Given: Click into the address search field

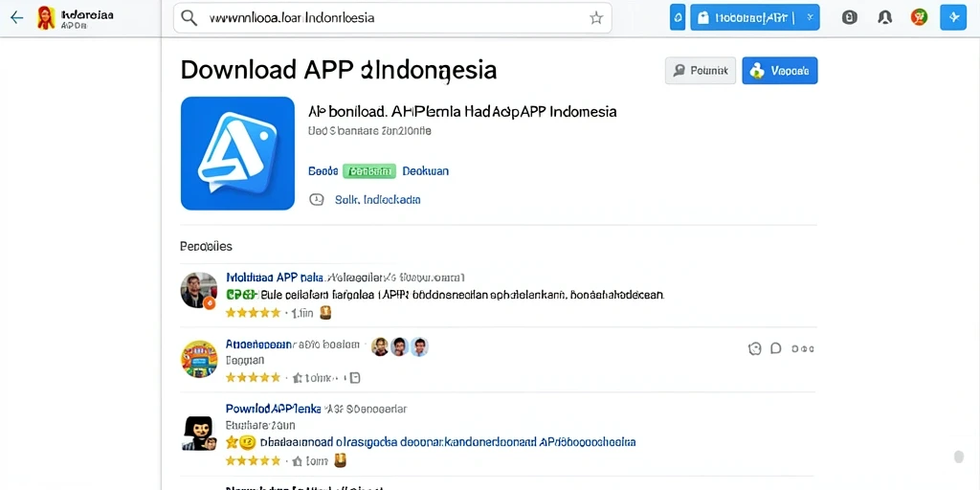Looking at the screenshot, I should (x=392, y=18).
